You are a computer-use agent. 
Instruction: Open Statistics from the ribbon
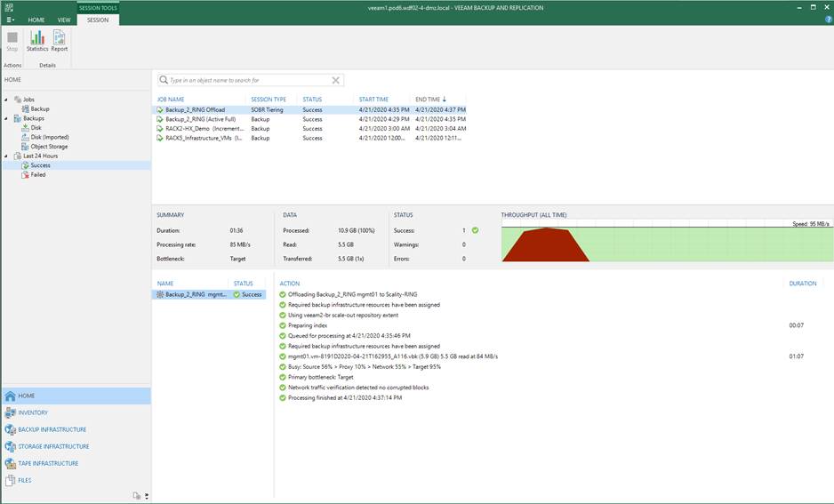tap(37, 41)
